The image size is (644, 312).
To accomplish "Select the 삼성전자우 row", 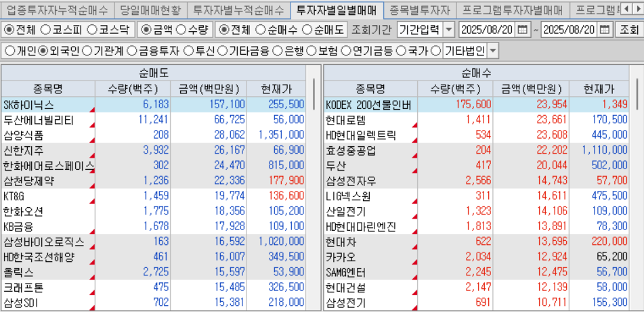I will point(477,181).
